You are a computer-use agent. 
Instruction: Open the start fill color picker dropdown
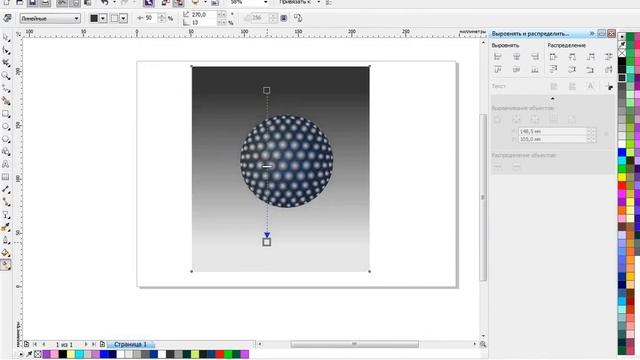(103, 18)
